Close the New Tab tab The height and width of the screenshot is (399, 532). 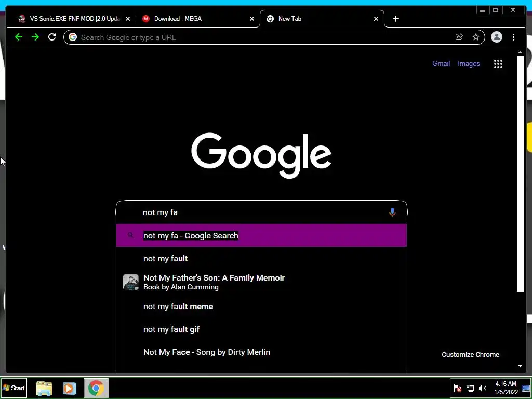coord(376,19)
